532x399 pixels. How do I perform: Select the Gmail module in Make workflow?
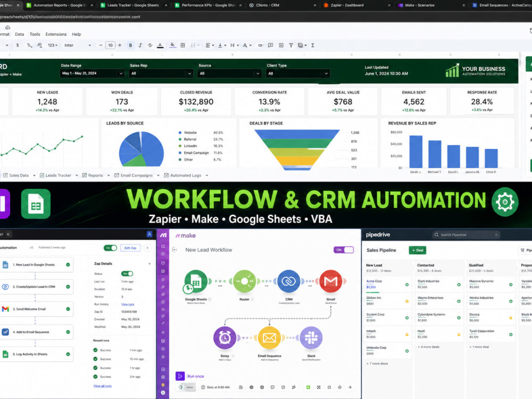coord(331,281)
